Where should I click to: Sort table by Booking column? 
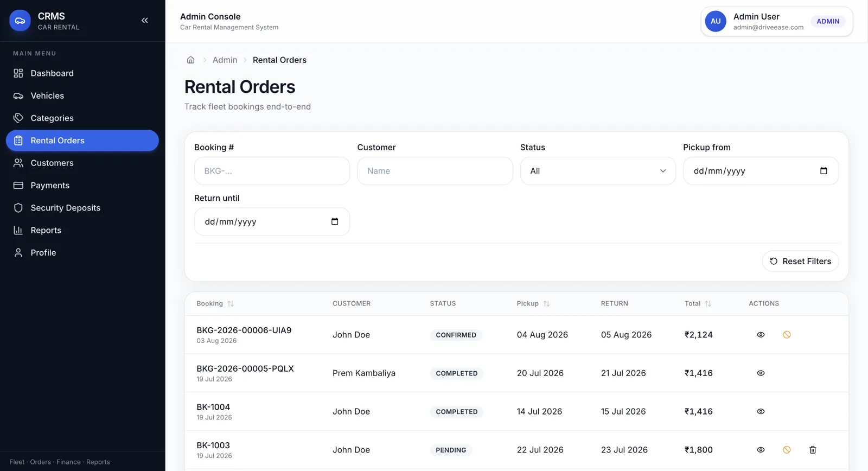pos(215,303)
